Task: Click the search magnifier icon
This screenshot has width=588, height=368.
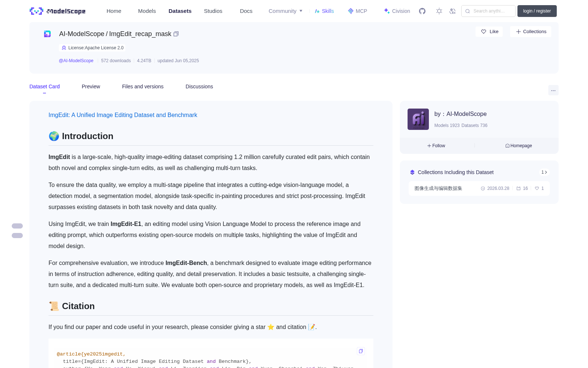Action: click(x=468, y=11)
